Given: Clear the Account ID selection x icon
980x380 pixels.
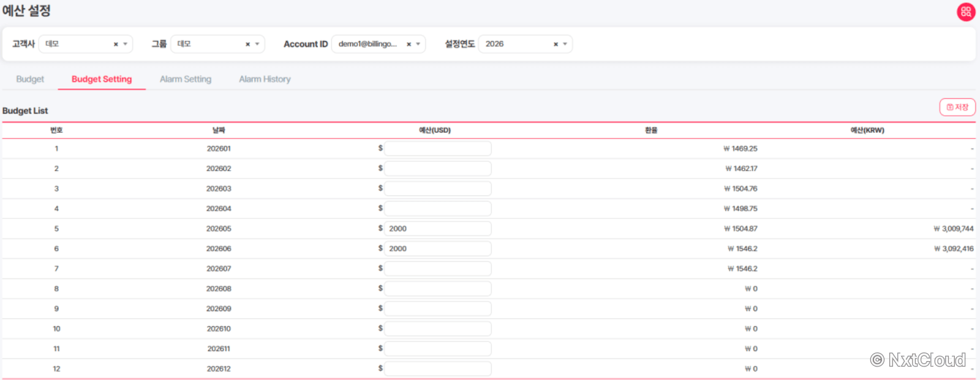Looking at the screenshot, I should (x=409, y=44).
